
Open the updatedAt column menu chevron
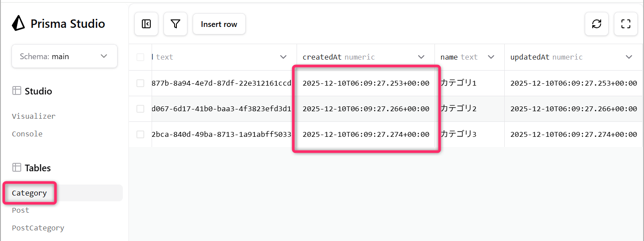tap(629, 57)
